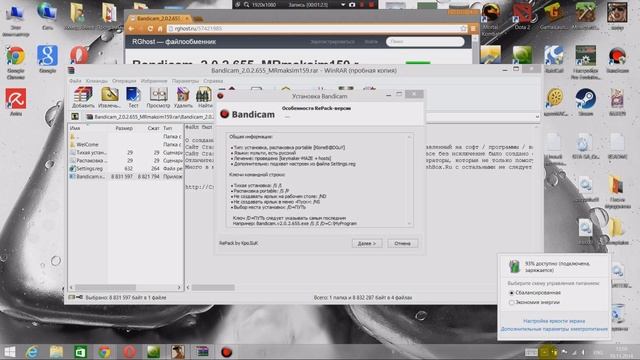Viewport: 640px width, 360px height.
Task: Click WinRAR Удалить (Delete) toolbar icon
Action: pos(183,97)
